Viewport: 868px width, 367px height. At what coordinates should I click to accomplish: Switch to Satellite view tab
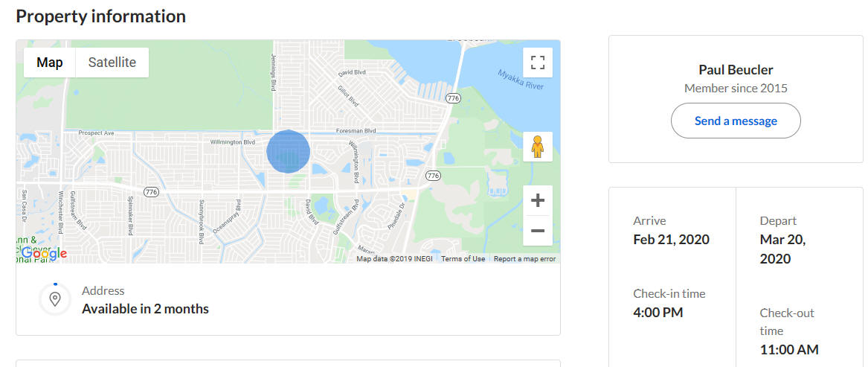pyautogui.click(x=112, y=63)
